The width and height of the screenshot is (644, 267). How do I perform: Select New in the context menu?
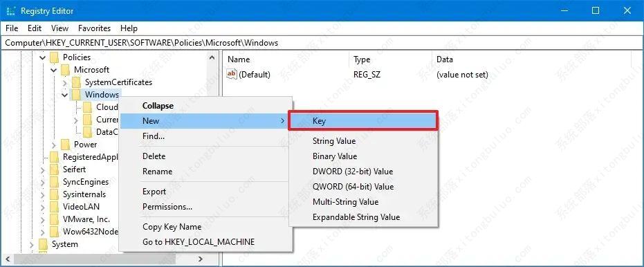click(205, 121)
